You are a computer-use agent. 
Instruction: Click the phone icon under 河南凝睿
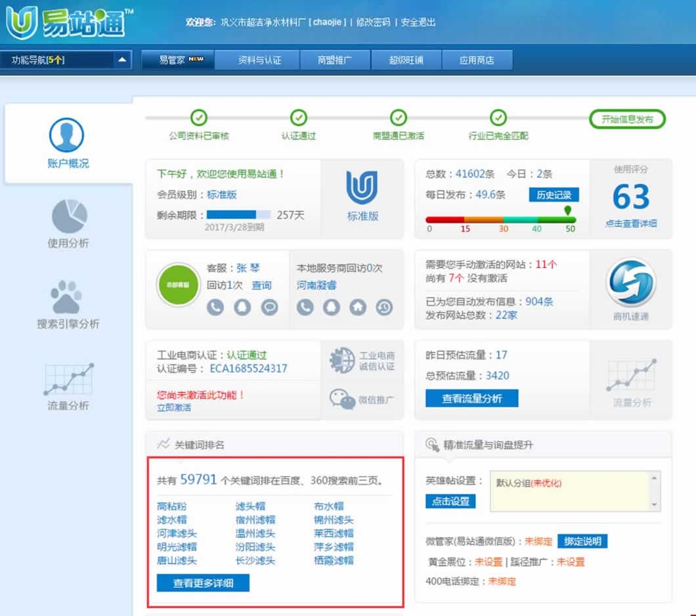click(x=306, y=306)
